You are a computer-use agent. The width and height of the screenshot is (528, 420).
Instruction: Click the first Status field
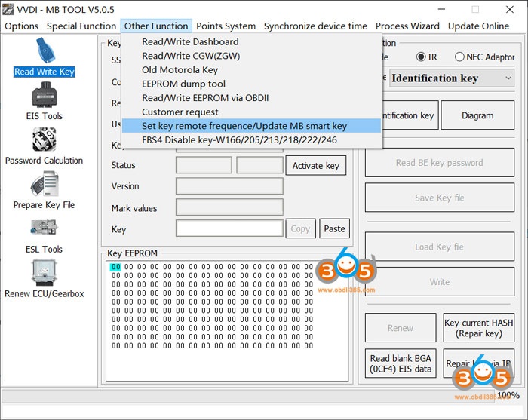coord(204,165)
